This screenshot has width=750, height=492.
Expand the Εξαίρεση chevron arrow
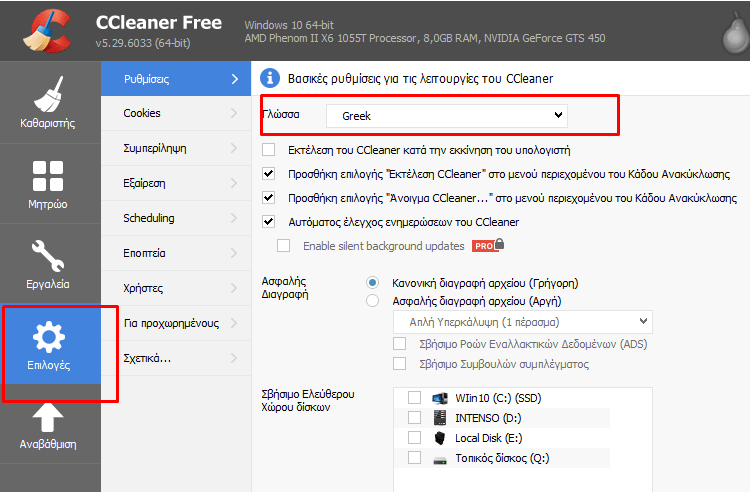pos(234,183)
